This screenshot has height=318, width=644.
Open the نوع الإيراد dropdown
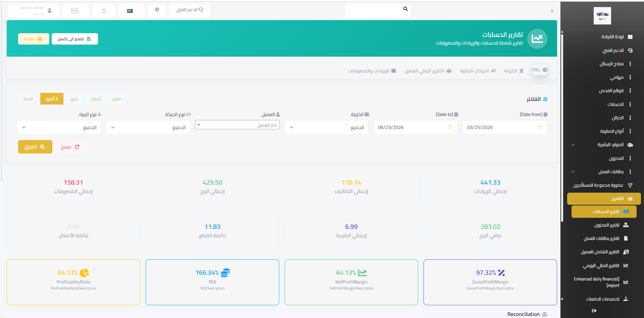(x=59, y=127)
